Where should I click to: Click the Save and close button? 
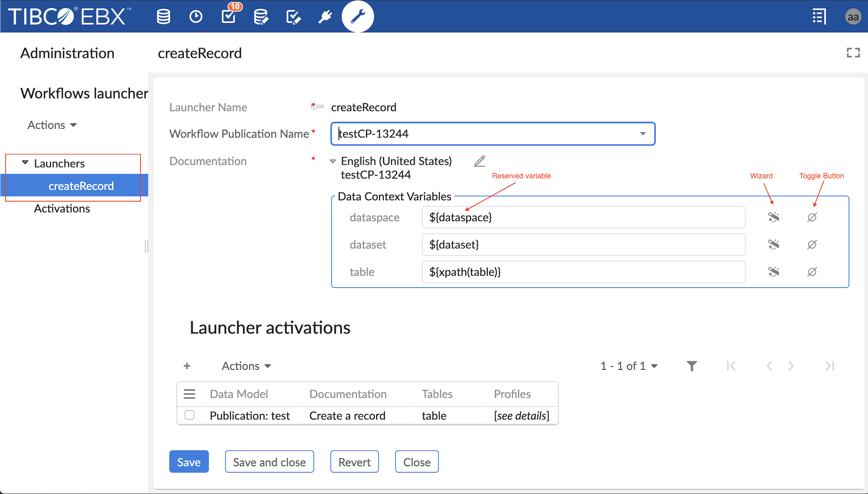coord(269,462)
